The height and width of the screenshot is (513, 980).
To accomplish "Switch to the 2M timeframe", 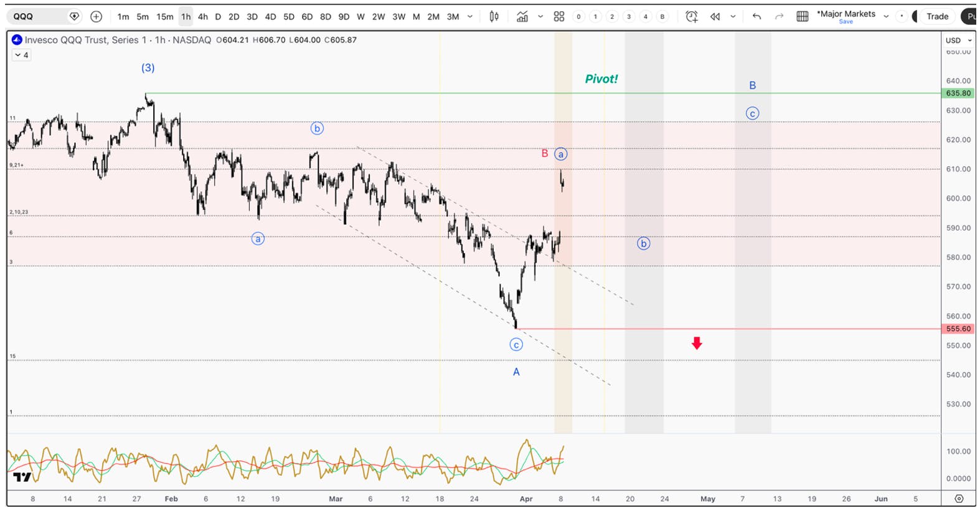I will (433, 17).
